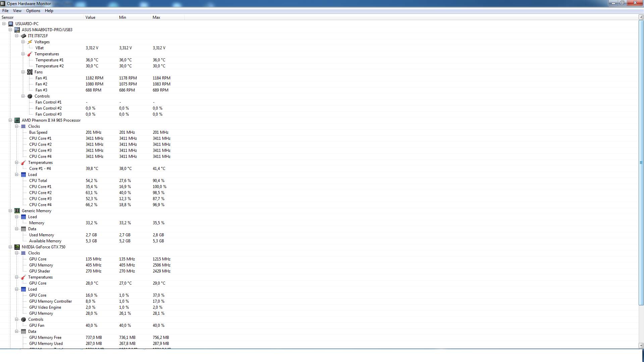The height and width of the screenshot is (362, 644).
Task: Collapse the ITE IT8721F node
Action: tap(17, 36)
